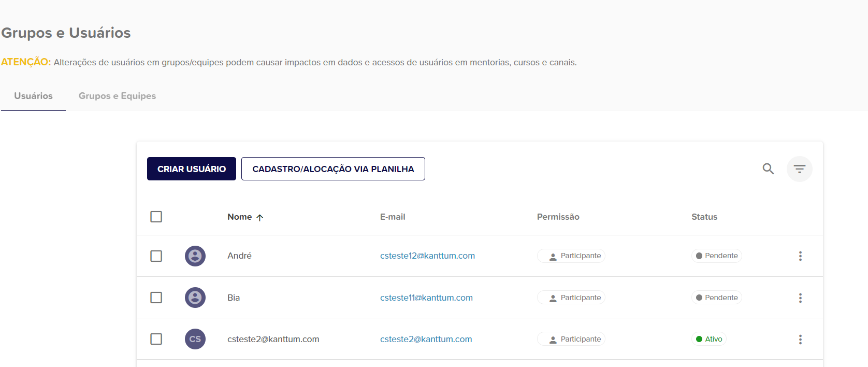Open csteste2's three-dot options menu
868x367 pixels.
pos(800,339)
